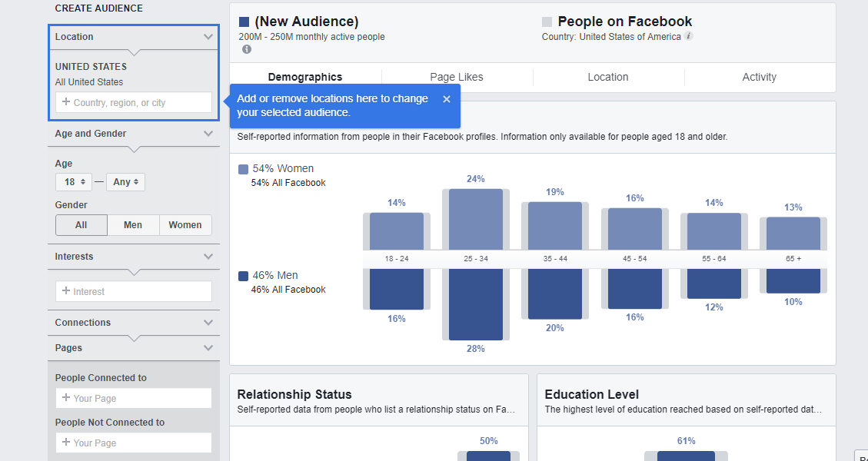
Task: Click the 35 - 44 women bar
Action: pyautogui.click(x=555, y=226)
